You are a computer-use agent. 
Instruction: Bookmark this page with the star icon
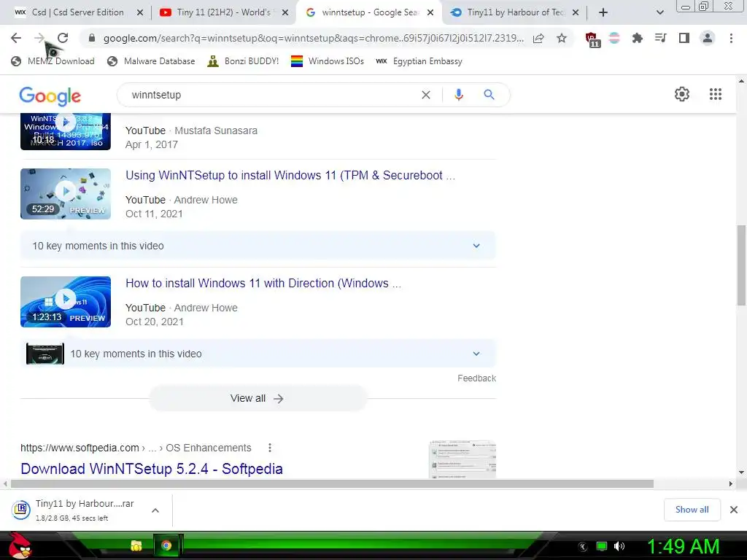pyautogui.click(x=562, y=39)
